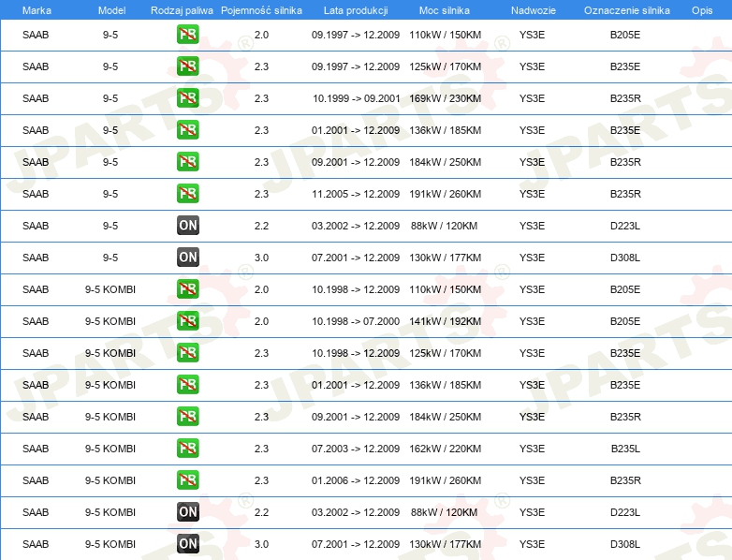
Task: Click petrol icon in 9-5 11.2005 row
Action: click(x=187, y=193)
